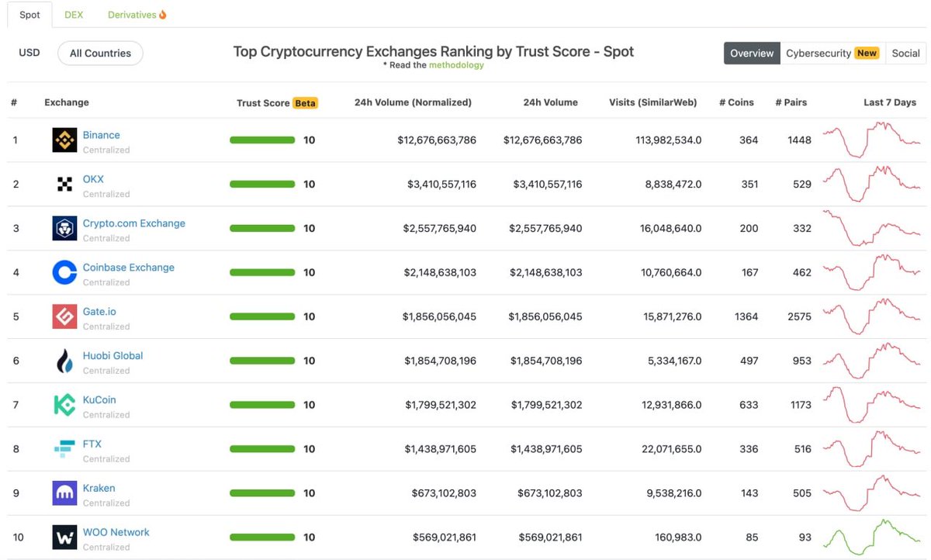This screenshot has width=931, height=560.
Task: Open the Kraken exchange link
Action: click(x=99, y=489)
